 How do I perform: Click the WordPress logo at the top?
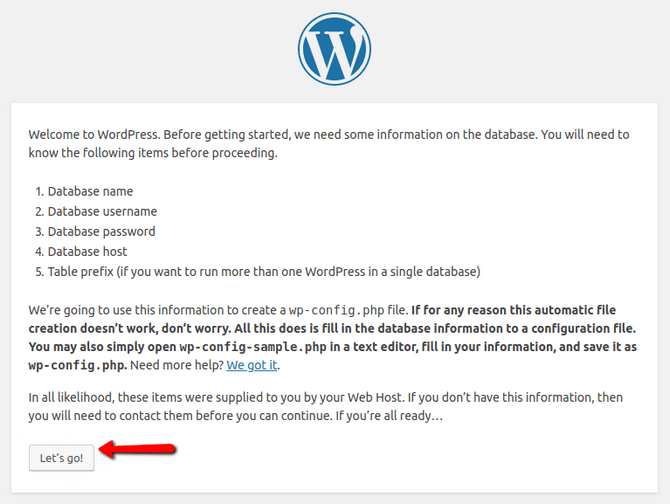click(334, 49)
